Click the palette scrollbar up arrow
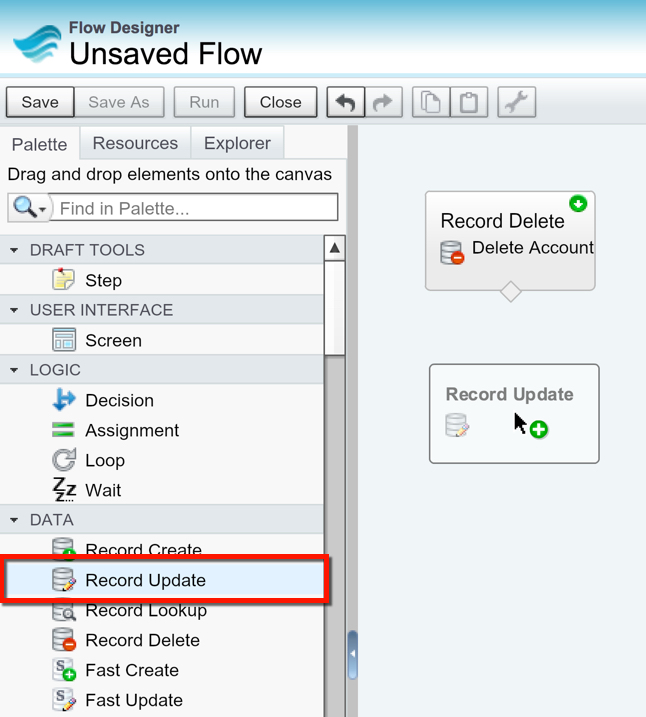This screenshot has width=646, height=717. pyautogui.click(x=335, y=248)
